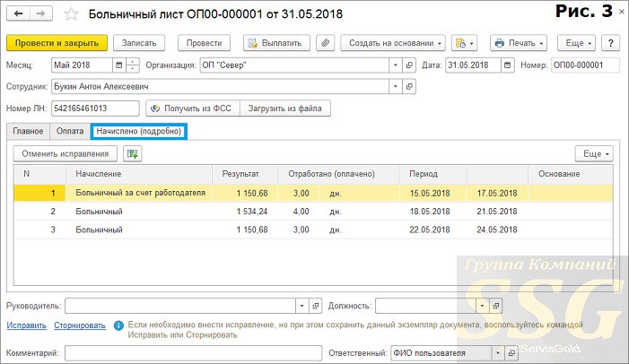Click the question mark help button
This screenshot has width=629, height=364.
click(x=610, y=42)
